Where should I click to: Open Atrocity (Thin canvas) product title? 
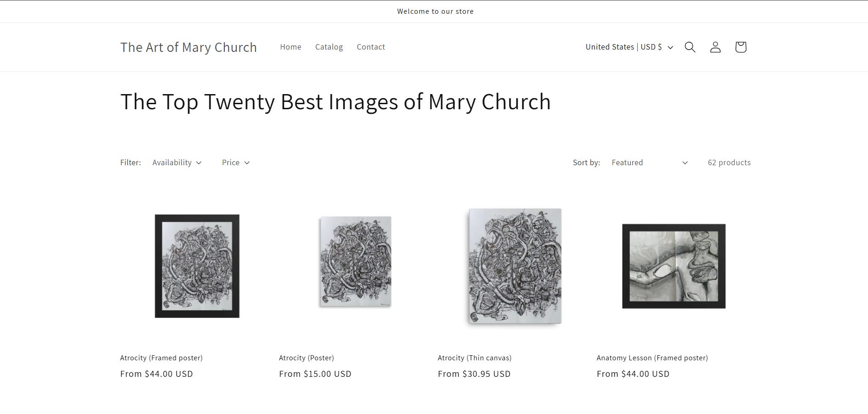474,358
